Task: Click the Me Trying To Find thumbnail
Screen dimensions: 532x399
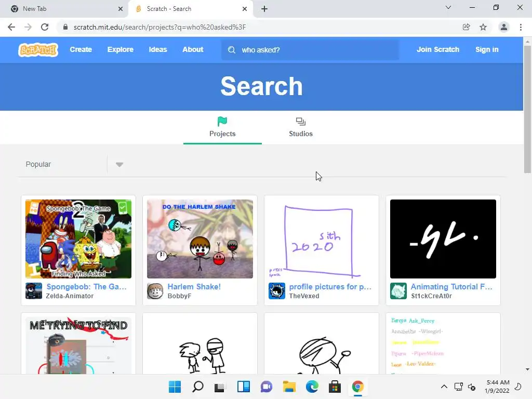Action: [x=78, y=345]
